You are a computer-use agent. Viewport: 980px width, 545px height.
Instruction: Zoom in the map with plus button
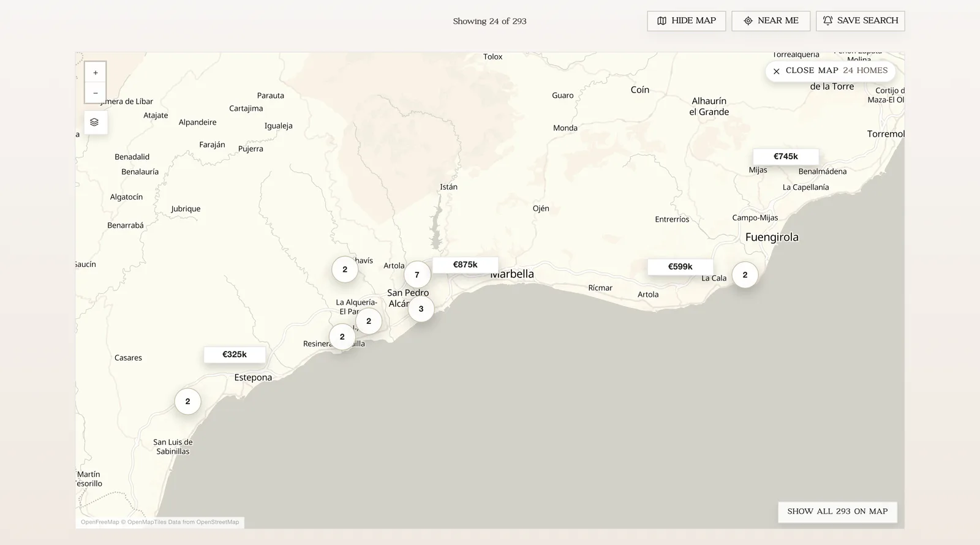pyautogui.click(x=95, y=72)
